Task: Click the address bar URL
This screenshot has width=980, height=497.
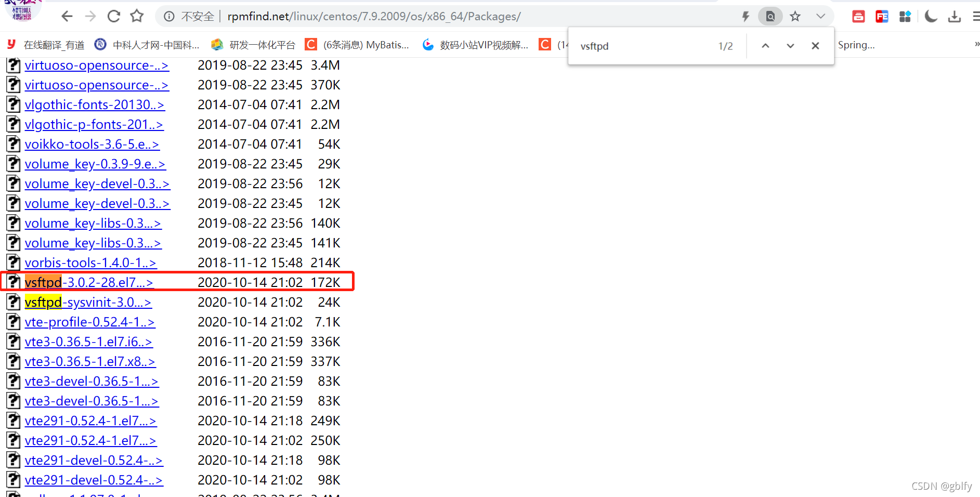Action: tap(374, 17)
